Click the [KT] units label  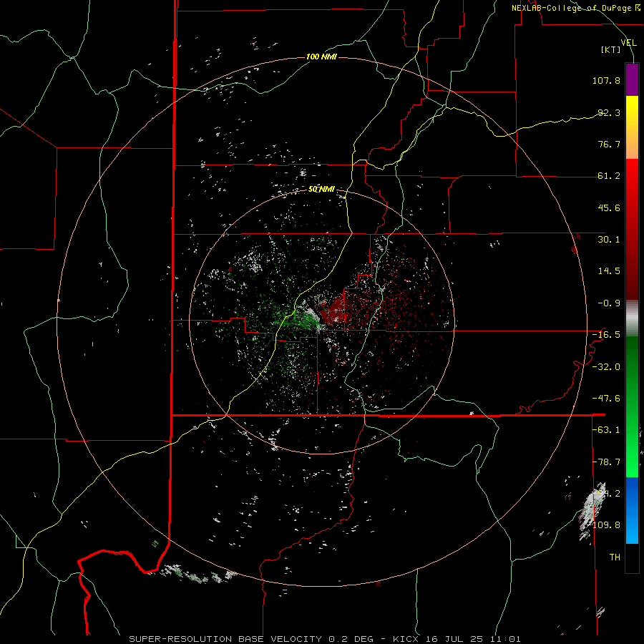click(x=611, y=49)
